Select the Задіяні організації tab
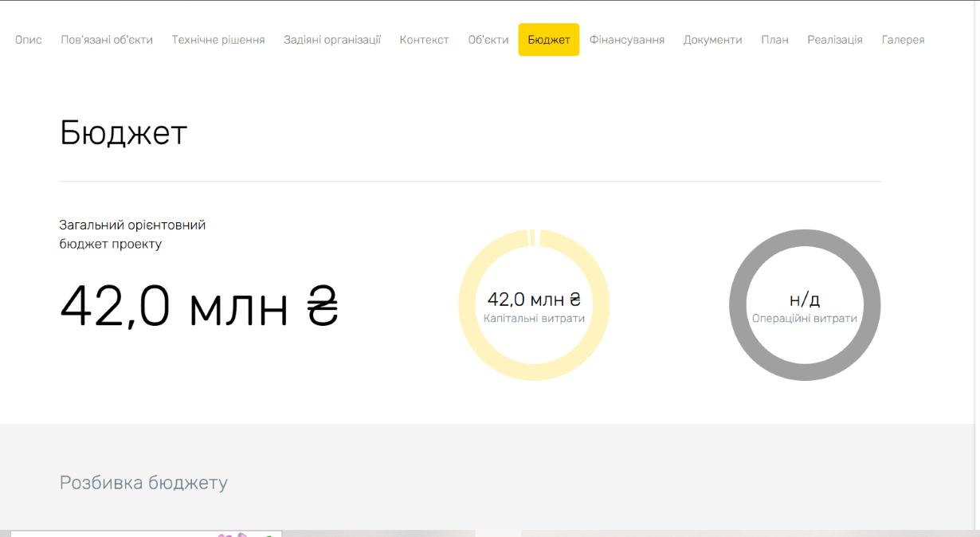This screenshot has height=537, width=980. 332,40
